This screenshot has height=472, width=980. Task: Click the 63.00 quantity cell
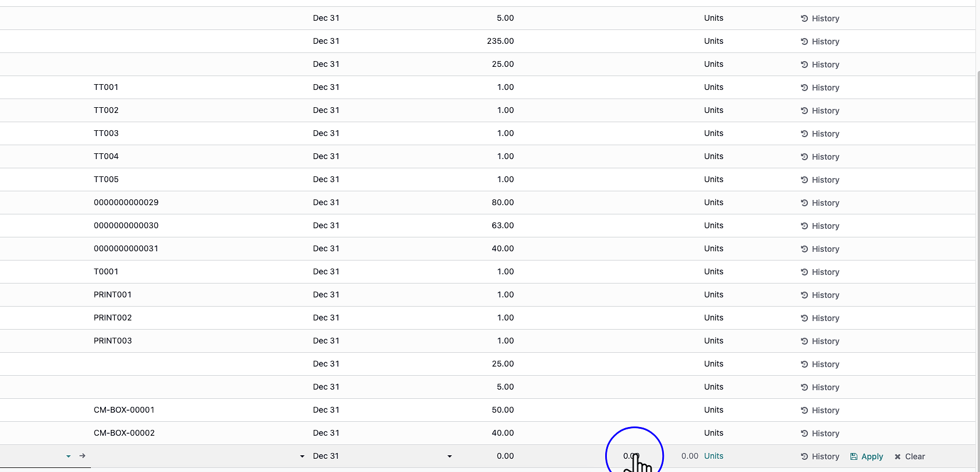tap(502, 225)
